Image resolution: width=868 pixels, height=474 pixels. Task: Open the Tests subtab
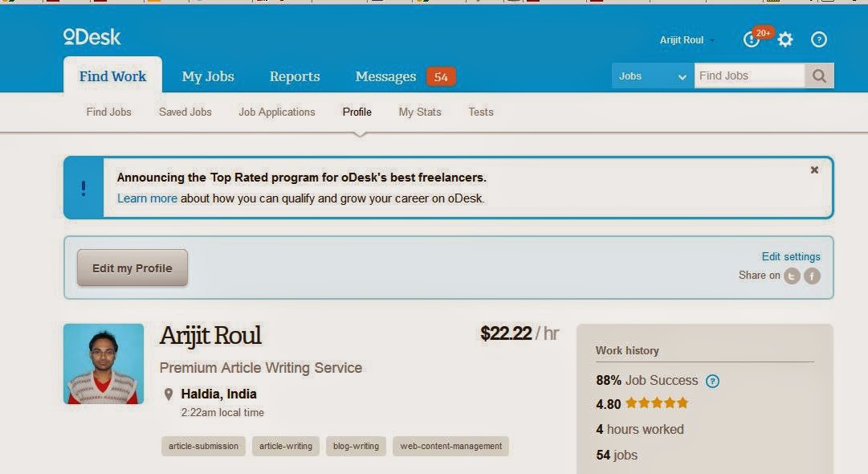(480, 112)
